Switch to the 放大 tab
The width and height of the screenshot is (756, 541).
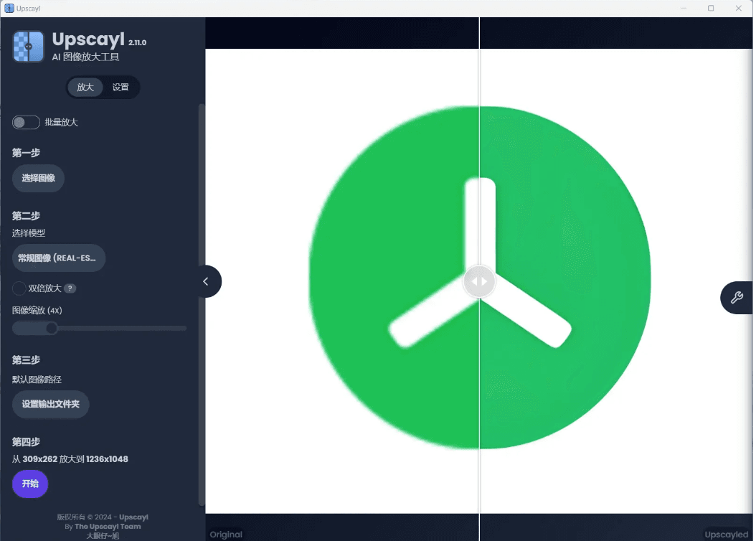click(x=85, y=88)
